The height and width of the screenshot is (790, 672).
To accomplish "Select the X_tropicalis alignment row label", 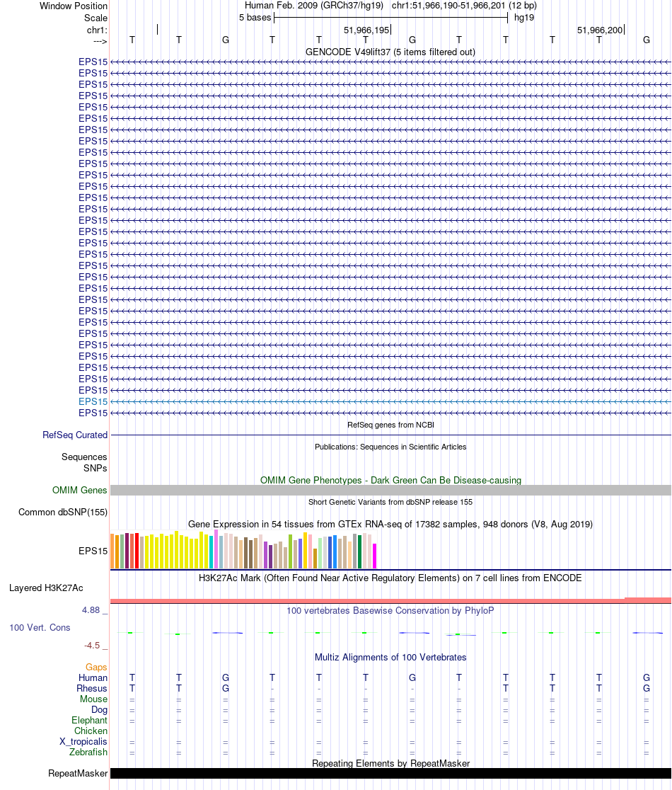I will [83, 742].
